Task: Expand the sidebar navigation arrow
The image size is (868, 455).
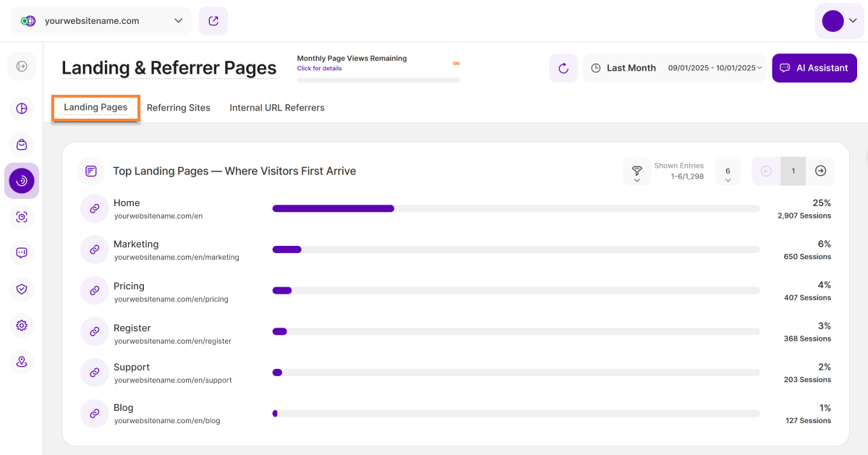Action: [22, 67]
